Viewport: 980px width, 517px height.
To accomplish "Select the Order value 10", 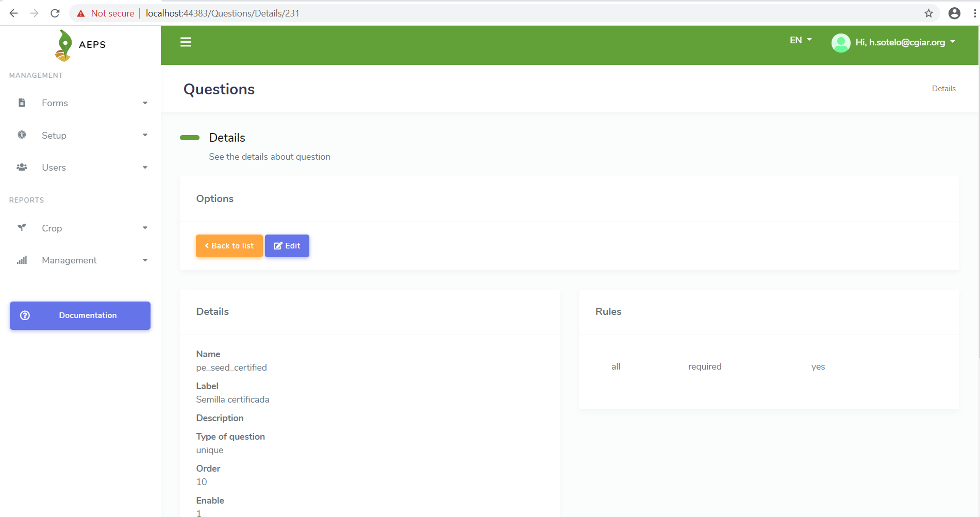I will pos(202,482).
